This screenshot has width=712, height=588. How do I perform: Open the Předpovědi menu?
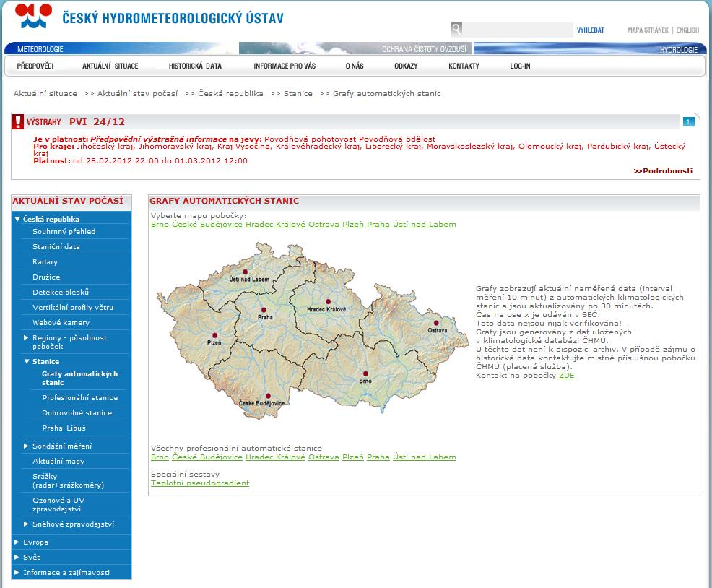click(x=35, y=66)
